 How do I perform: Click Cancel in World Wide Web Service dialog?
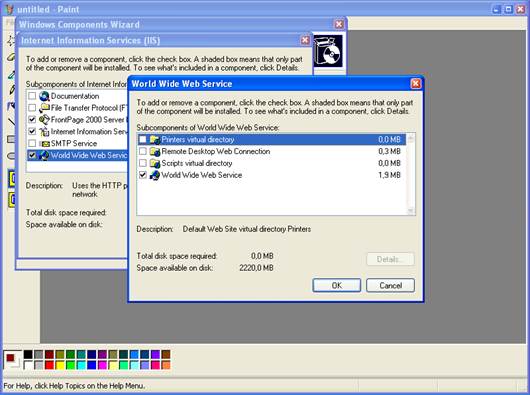click(x=390, y=286)
